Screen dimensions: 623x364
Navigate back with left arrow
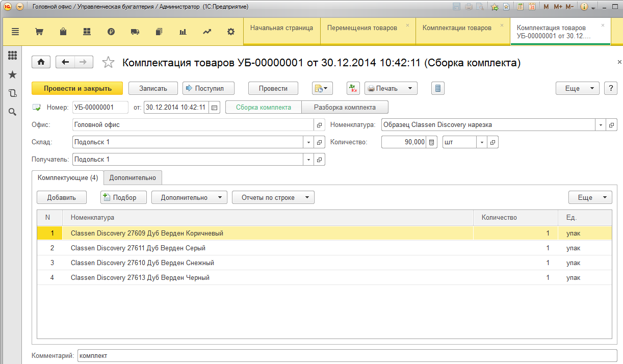click(x=65, y=62)
